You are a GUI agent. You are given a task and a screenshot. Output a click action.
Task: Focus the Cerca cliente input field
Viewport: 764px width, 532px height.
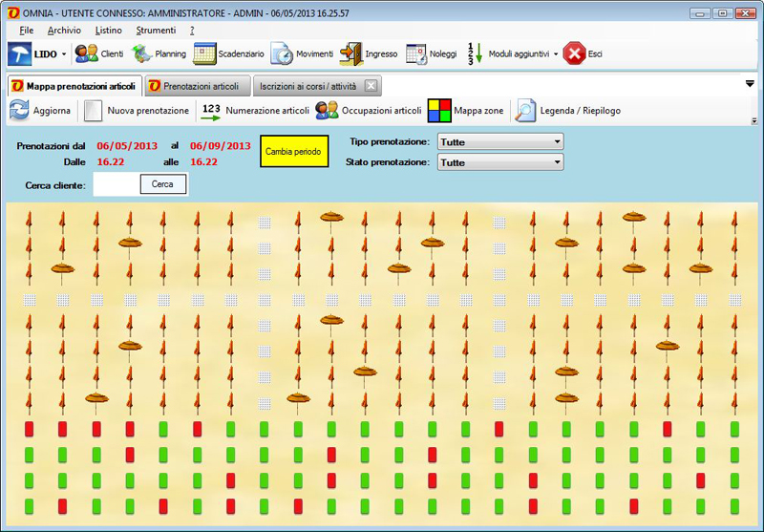(x=117, y=184)
